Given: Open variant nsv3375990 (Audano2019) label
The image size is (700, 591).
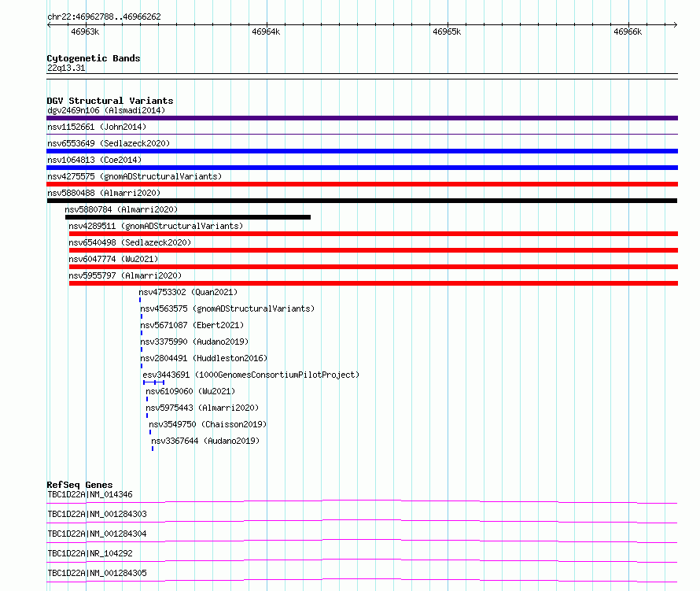Looking at the screenshot, I should tap(194, 342).
